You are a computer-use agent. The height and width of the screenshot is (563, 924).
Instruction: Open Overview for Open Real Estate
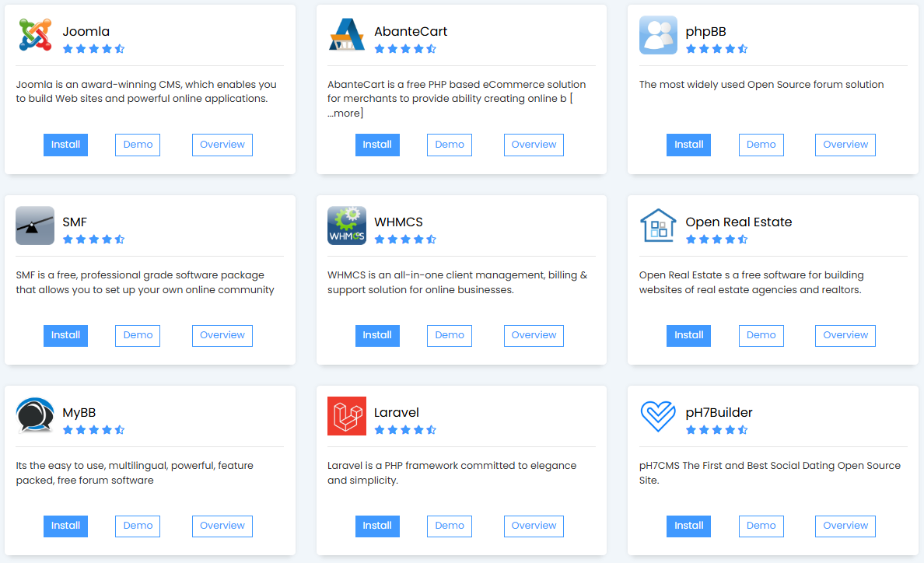(x=845, y=335)
